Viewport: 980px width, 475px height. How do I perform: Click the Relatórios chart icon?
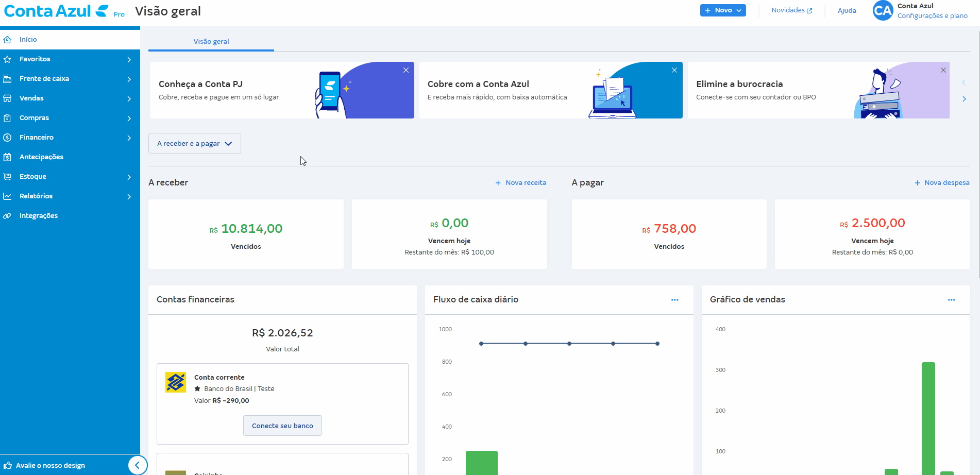(x=7, y=196)
